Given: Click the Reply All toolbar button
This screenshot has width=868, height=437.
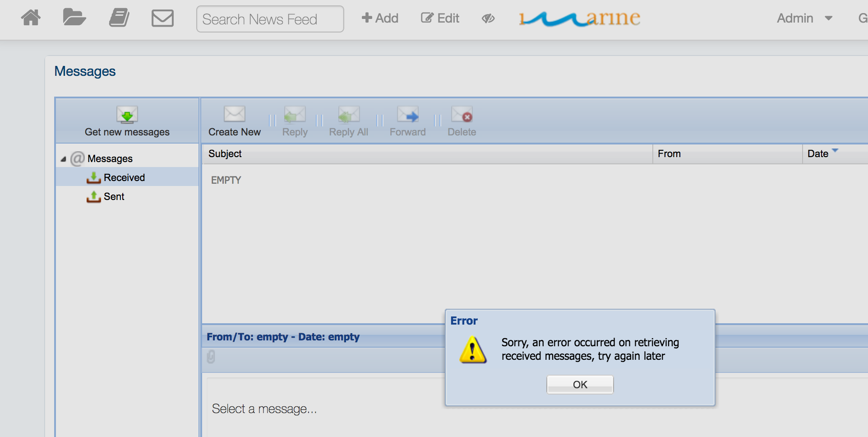Looking at the screenshot, I should tap(348, 115).
